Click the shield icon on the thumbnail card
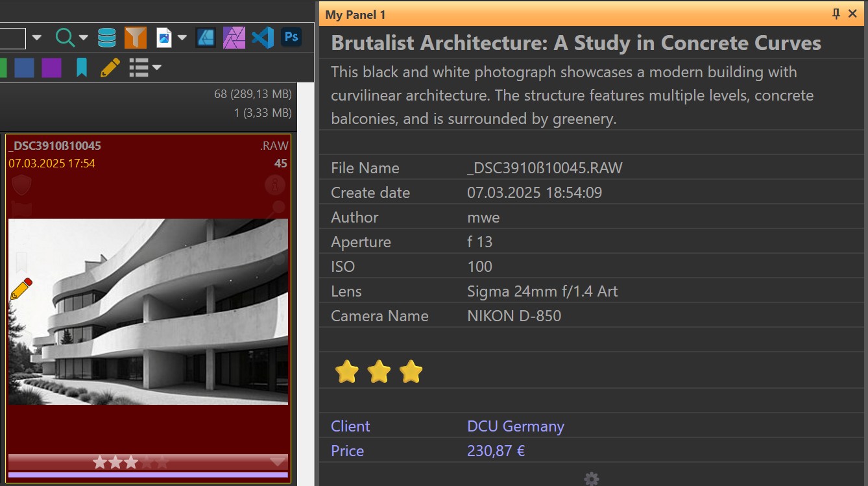The height and width of the screenshot is (486, 868). [x=21, y=185]
